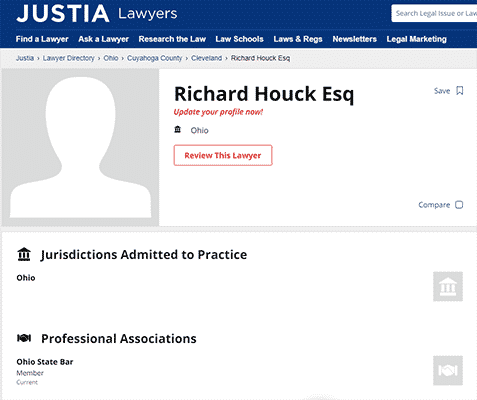Click the search legal issue input field
477x400 pixels.
[x=434, y=13]
